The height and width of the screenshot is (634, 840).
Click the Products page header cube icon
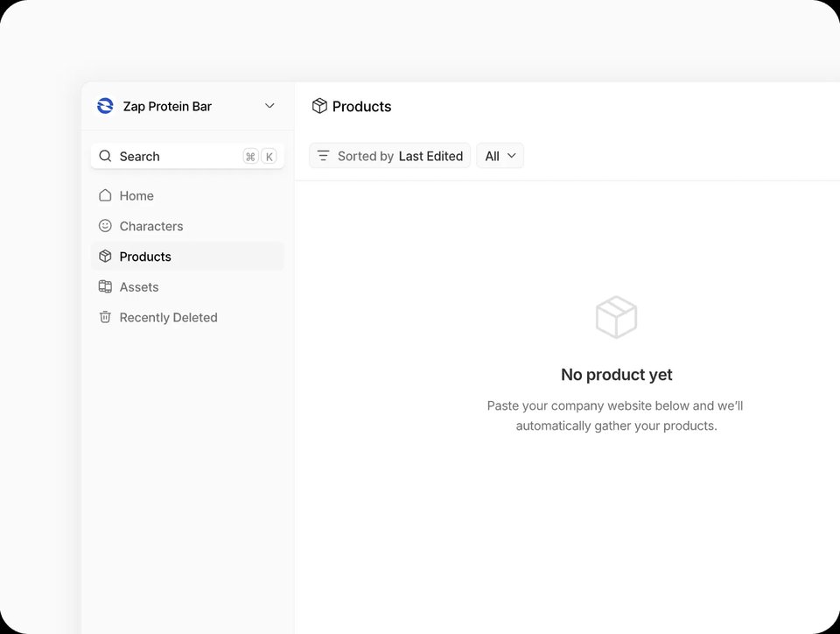click(319, 106)
